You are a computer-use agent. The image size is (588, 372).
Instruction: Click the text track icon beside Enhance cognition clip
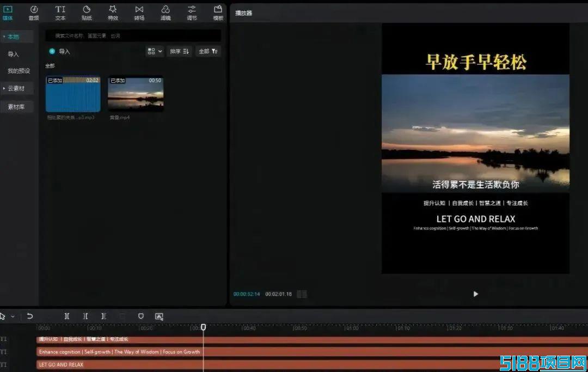[3, 352]
